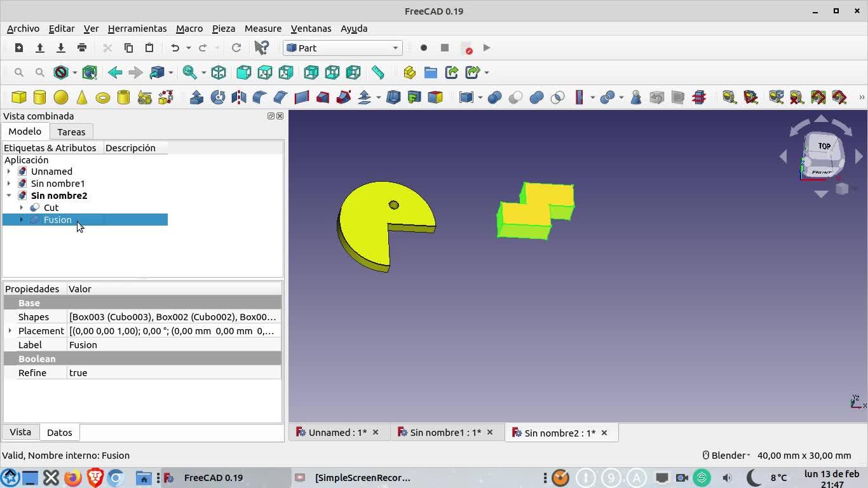The width and height of the screenshot is (868, 488).
Task: Click the Extrude tool icon
Action: (197, 97)
